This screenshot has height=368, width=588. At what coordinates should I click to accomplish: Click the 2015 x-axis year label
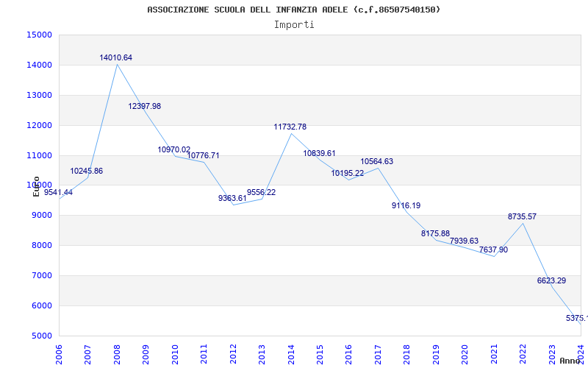(x=320, y=355)
